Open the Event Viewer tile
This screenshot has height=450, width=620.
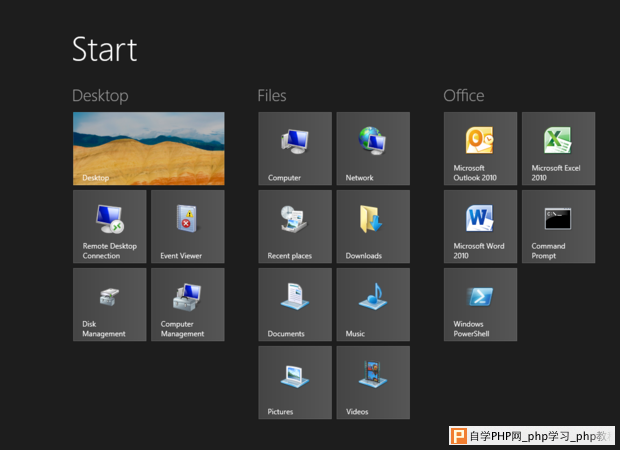188,227
